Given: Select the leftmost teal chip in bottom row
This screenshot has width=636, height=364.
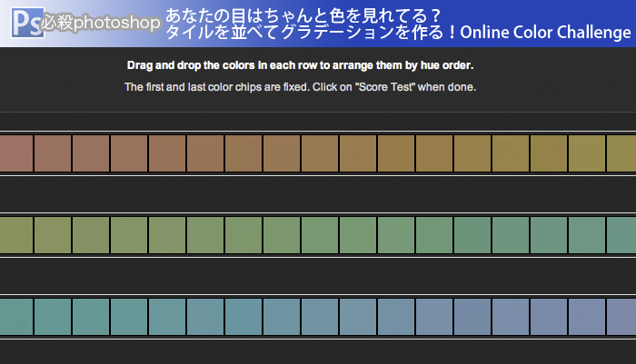Looking at the screenshot, I should click(x=15, y=317).
